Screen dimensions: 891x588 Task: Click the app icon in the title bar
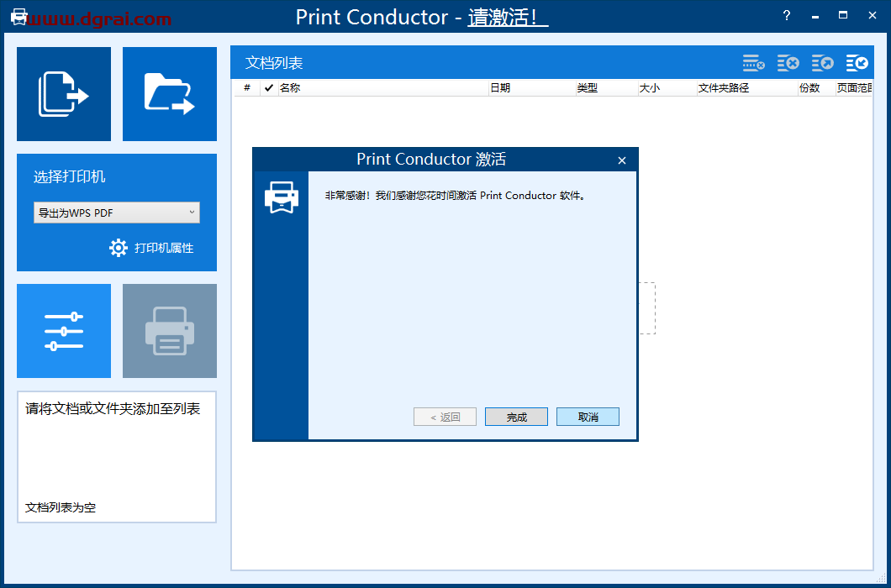[x=18, y=15]
